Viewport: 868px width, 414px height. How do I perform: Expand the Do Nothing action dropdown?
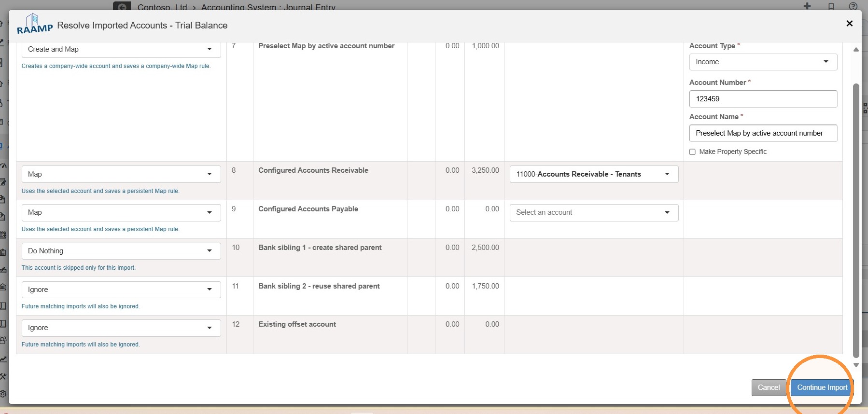tap(121, 251)
